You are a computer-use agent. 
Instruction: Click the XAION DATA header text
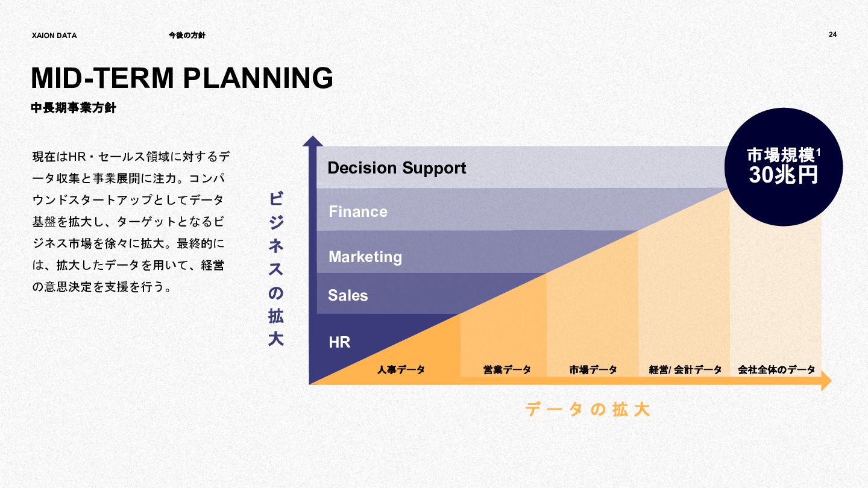coord(54,36)
